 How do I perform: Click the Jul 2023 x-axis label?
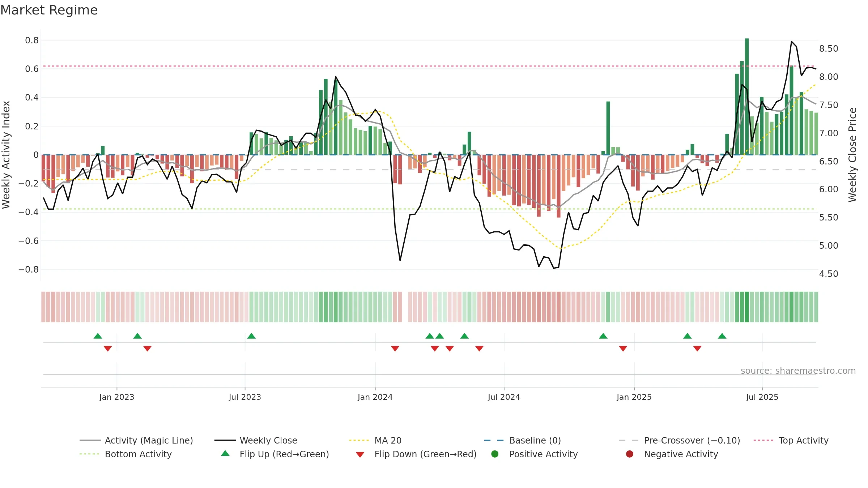245,397
